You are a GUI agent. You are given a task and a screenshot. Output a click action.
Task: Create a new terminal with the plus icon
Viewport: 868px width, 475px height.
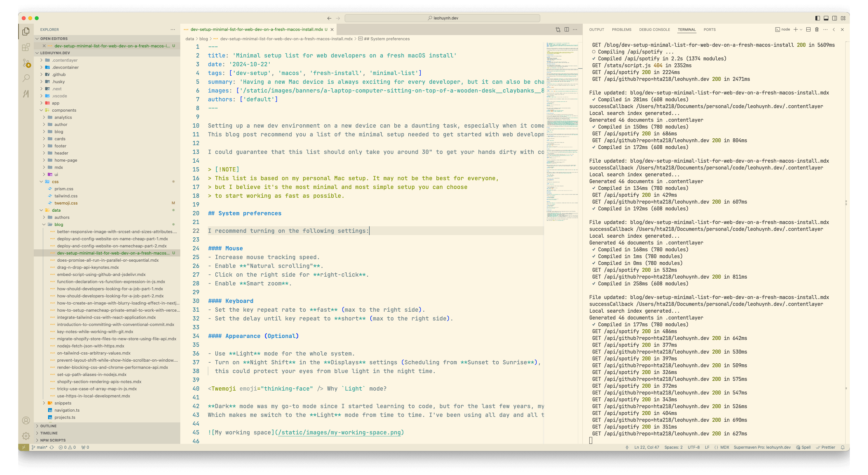click(x=795, y=30)
